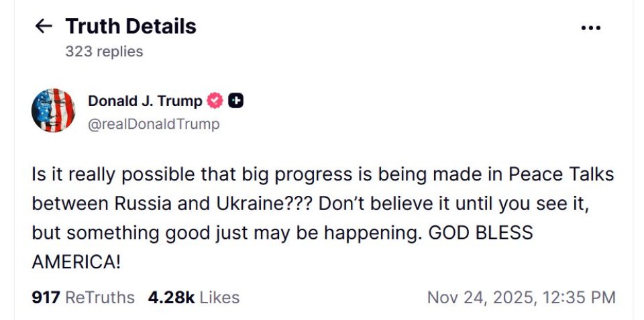Open the @realDonaldTrump handle link

(154, 124)
